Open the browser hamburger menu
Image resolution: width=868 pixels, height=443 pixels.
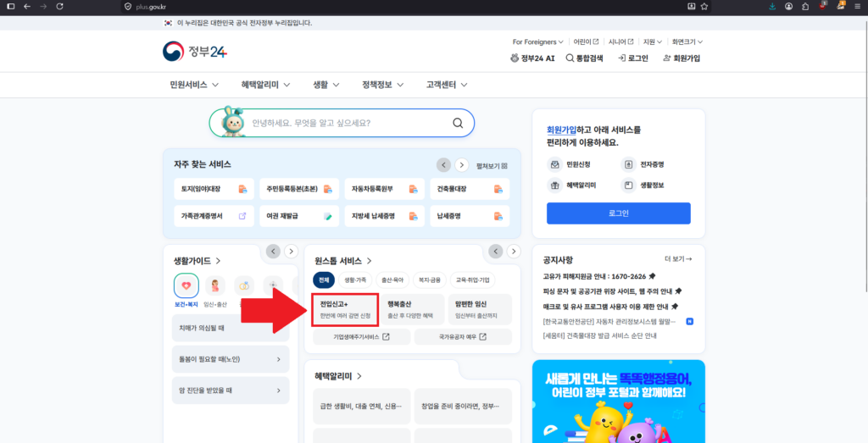click(857, 7)
